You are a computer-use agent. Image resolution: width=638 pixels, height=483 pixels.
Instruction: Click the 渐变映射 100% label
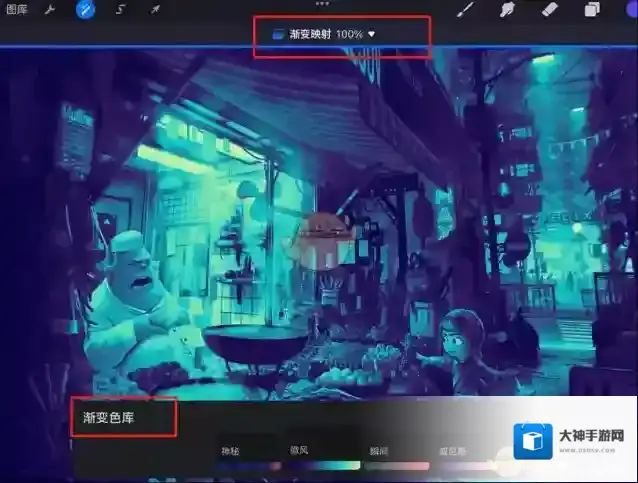coord(326,34)
